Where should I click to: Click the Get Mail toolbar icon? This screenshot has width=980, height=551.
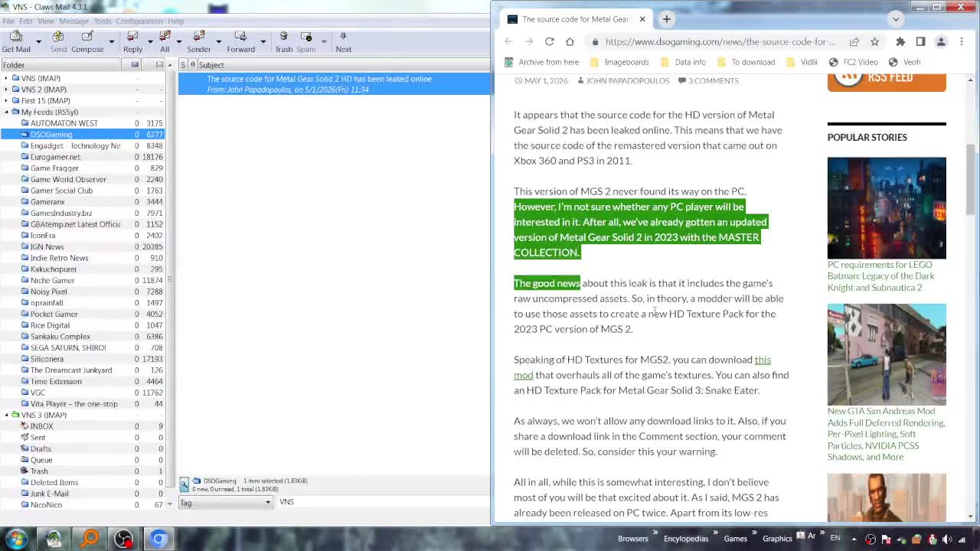point(16,41)
